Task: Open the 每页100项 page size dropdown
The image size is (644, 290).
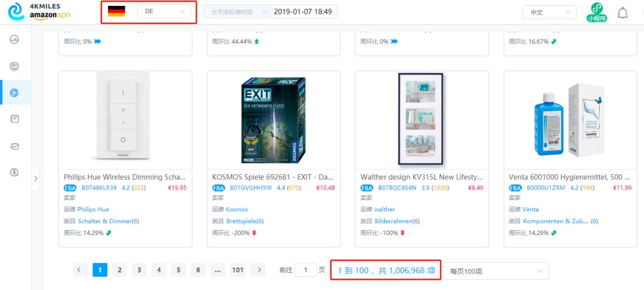Action: pos(496,271)
